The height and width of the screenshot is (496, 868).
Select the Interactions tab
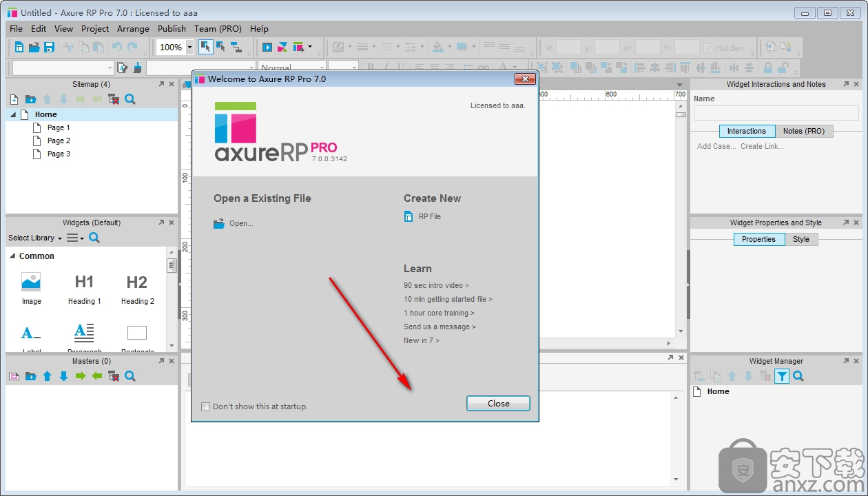[747, 131]
